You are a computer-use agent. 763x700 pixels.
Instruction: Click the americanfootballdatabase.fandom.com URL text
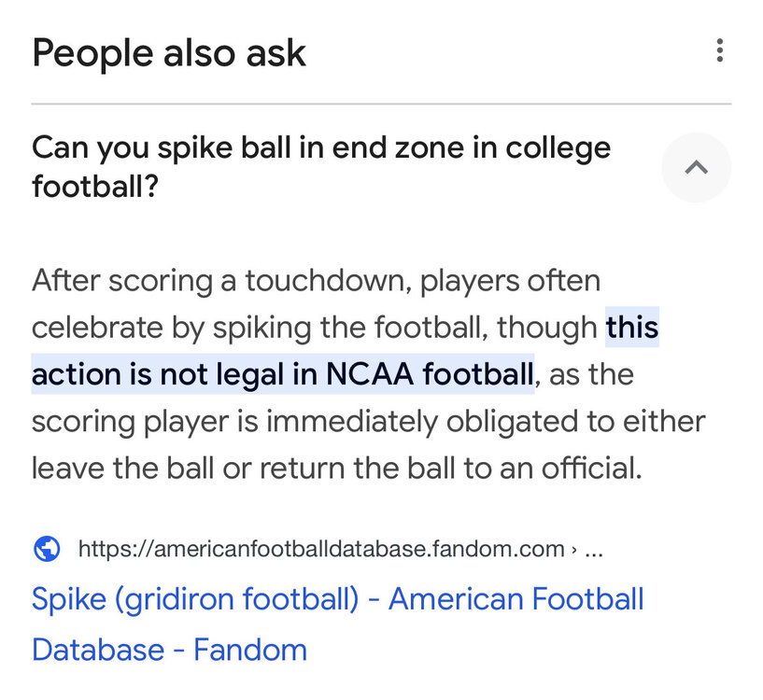tap(321, 549)
